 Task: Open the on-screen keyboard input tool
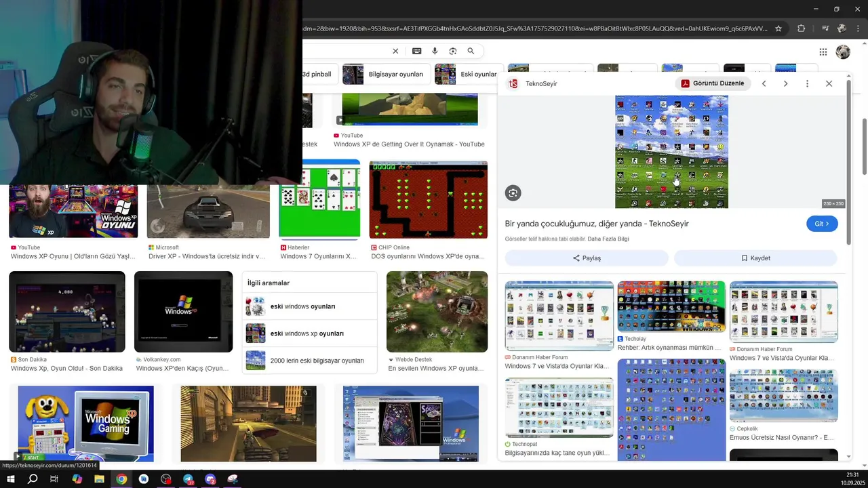pyautogui.click(x=416, y=51)
